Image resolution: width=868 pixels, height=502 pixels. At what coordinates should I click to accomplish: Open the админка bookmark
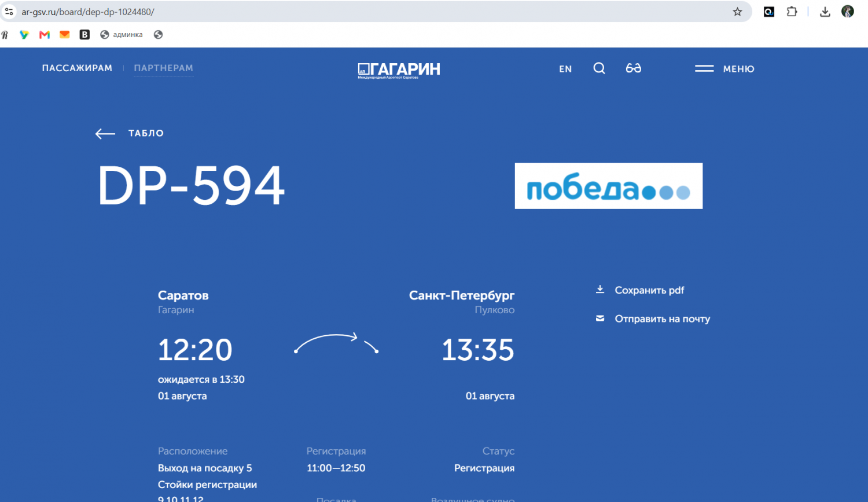click(122, 35)
